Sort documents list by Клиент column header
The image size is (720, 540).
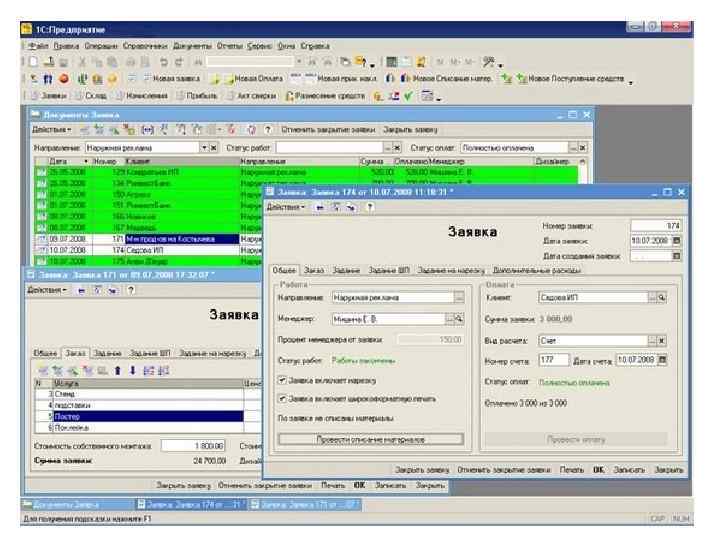pyautogui.click(x=181, y=161)
